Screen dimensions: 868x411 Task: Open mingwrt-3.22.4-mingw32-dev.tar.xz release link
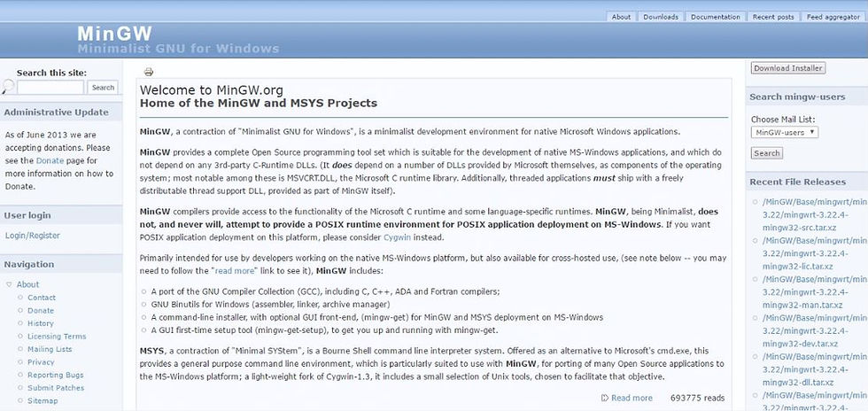pos(814,330)
